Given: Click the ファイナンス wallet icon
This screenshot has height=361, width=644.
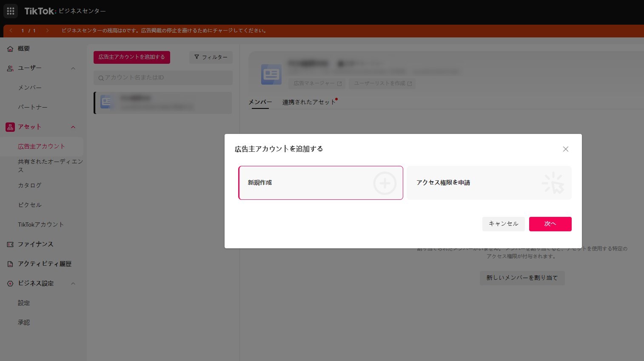Looking at the screenshot, I should pyautogui.click(x=10, y=244).
